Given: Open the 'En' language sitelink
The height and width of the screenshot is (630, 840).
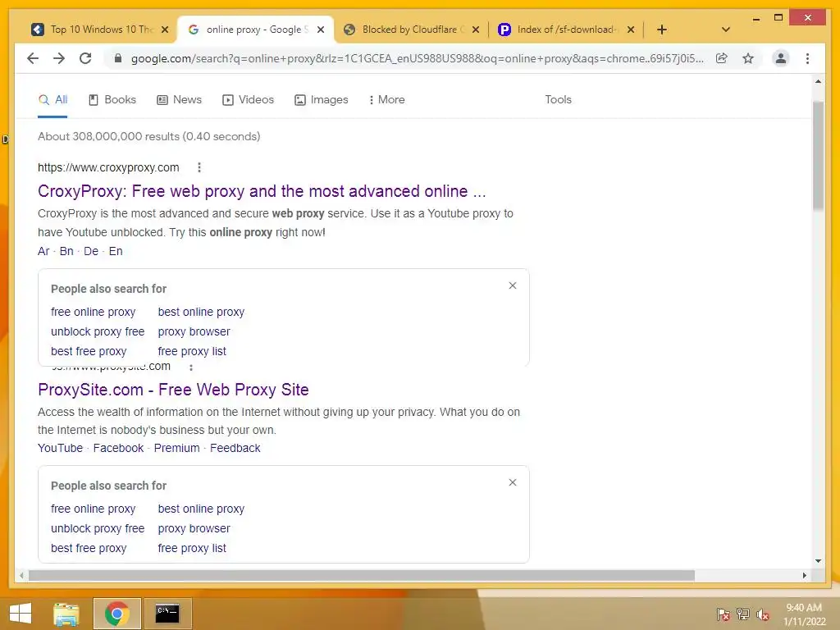Looking at the screenshot, I should (x=116, y=251).
